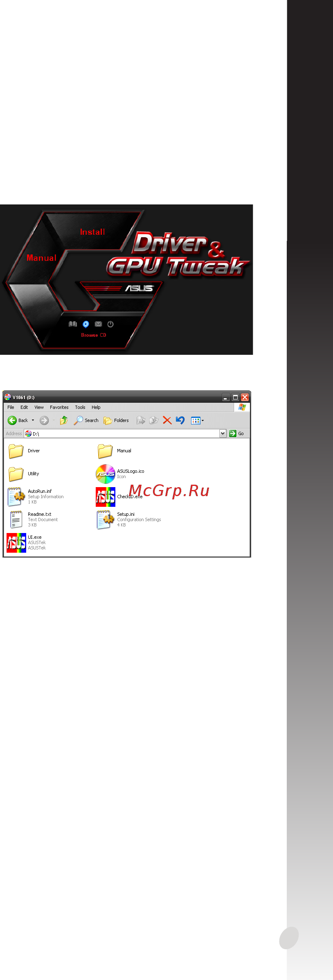The width and height of the screenshot is (333, 980).
Task: Click the Move To toolbar icon
Action: click(x=141, y=420)
